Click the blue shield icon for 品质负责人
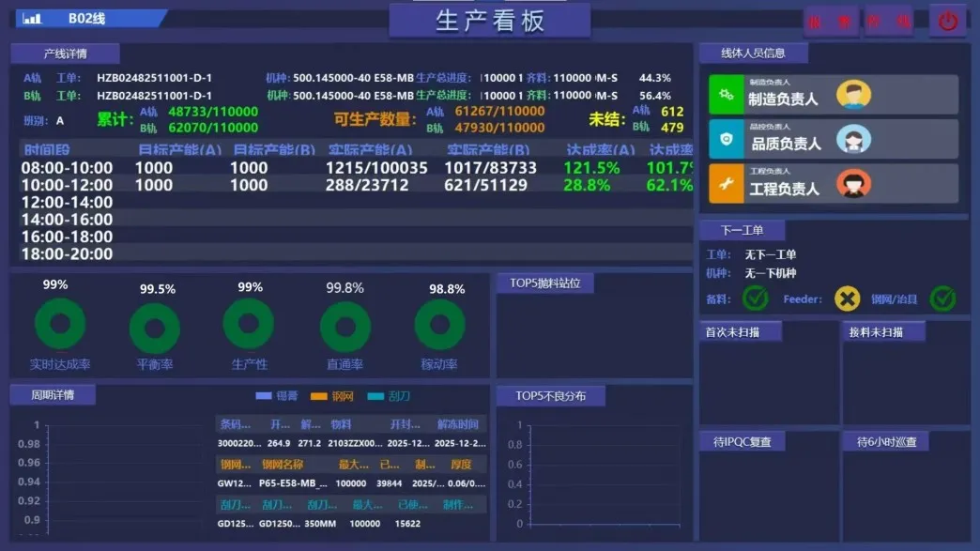This screenshot has height=551, width=980. 727,139
